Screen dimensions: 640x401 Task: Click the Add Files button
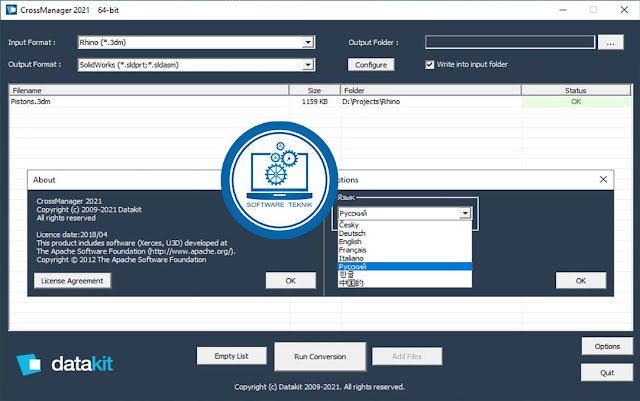(407, 356)
